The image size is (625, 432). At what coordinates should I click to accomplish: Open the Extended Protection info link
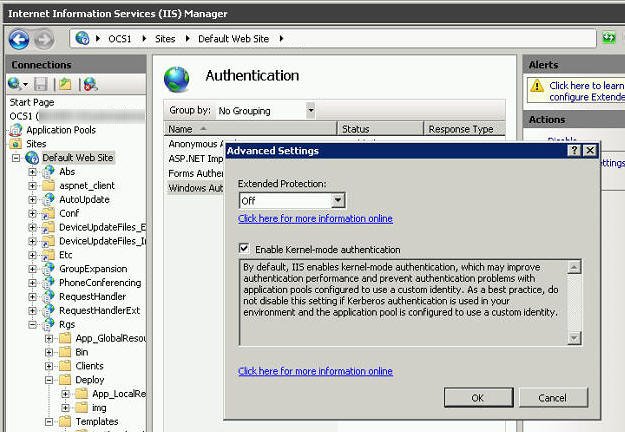tap(315, 219)
